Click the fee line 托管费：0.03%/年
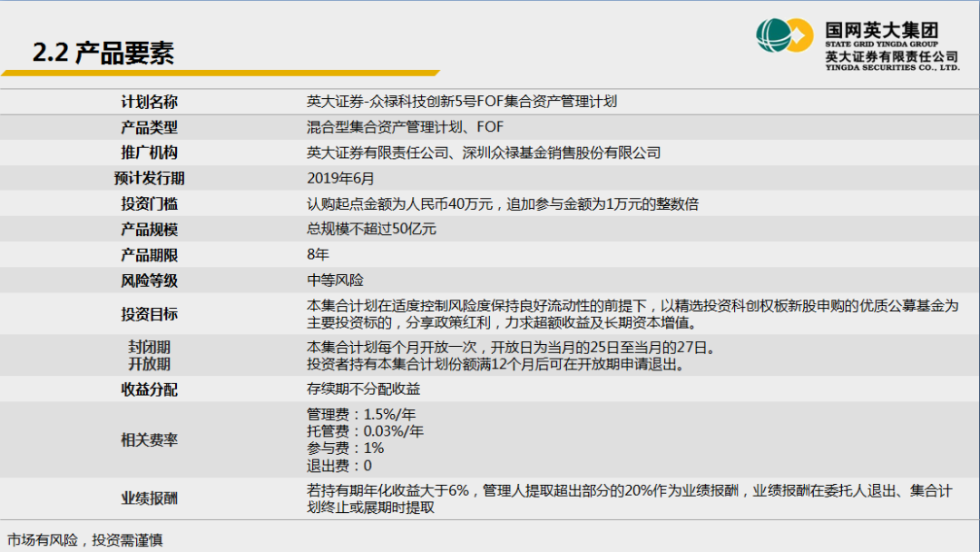Image resolution: width=980 pixels, height=552 pixels. [365, 431]
